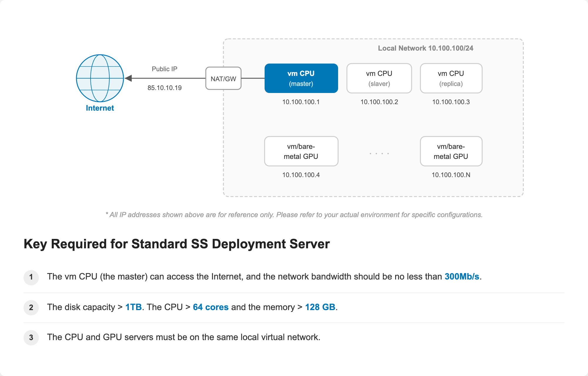588x376 pixels.
Task: Select the vm CPU (replica) node
Action: pos(451,78)
